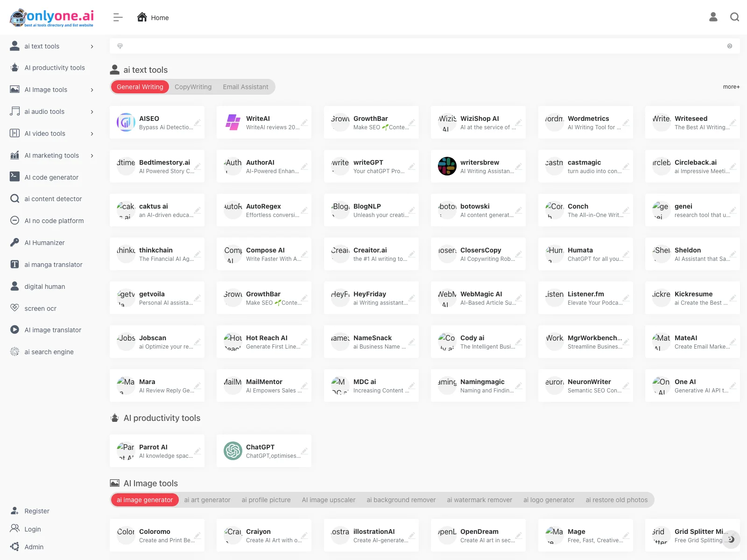747x560 pixels.
Task: Click the AI code generator terminal icon
Action: 15,177
